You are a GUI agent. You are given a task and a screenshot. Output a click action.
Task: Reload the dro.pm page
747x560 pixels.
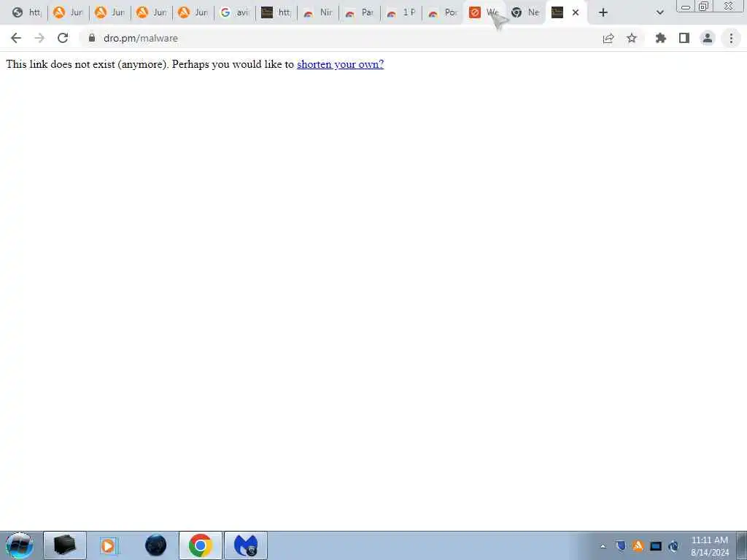pos(63,38)
